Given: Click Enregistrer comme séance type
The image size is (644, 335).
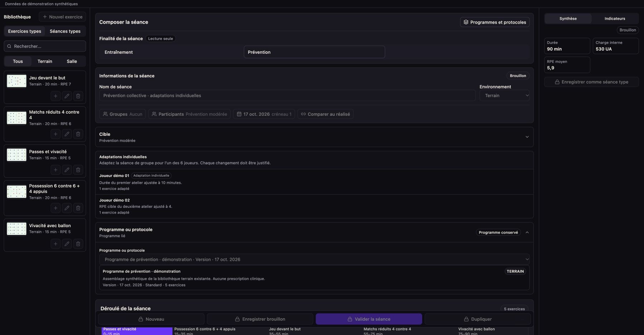Looking at the screenshot, I should coord(591,82).
